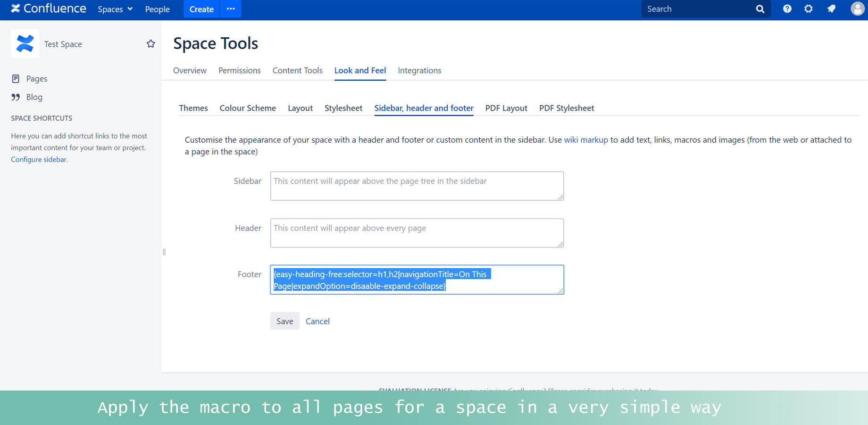Star the Test Space as favourite
The image size is (868, 425).
click(150, 44)
